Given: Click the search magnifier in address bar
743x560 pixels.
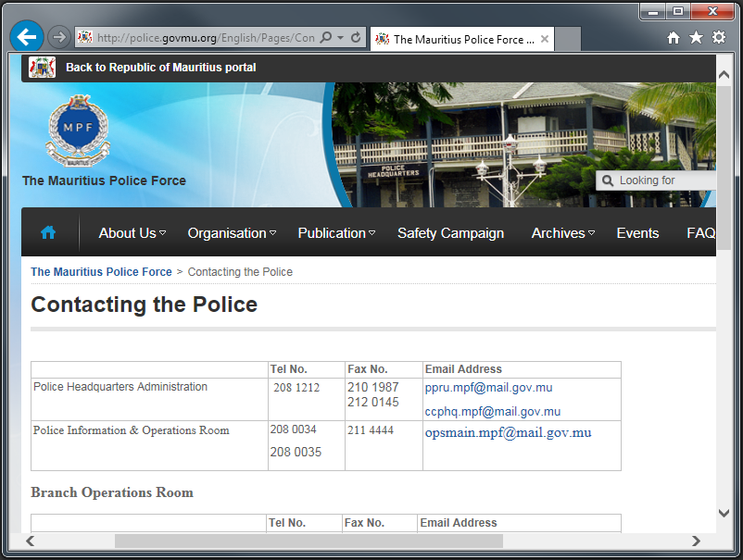Looking at the screenshot, I should (326, 37).
